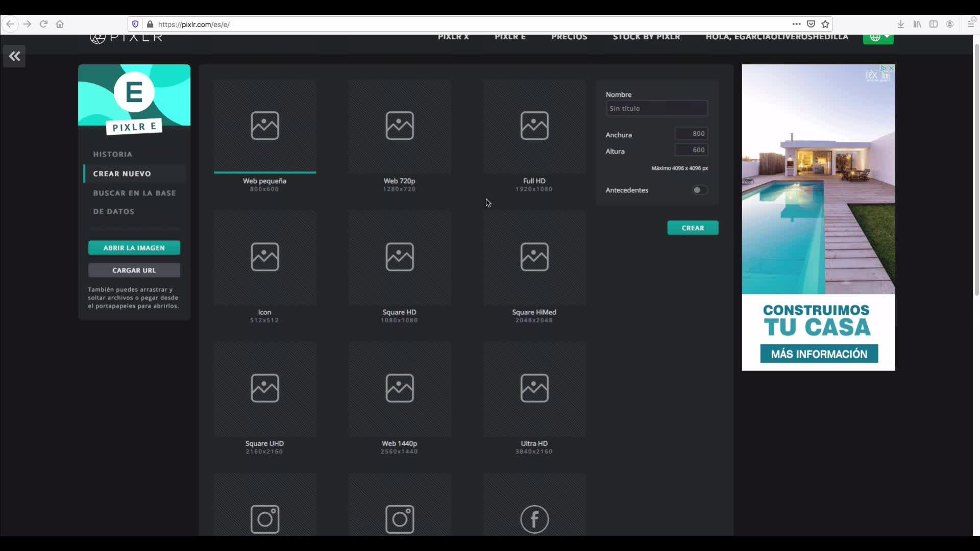Close the ad with X icon

891,68
